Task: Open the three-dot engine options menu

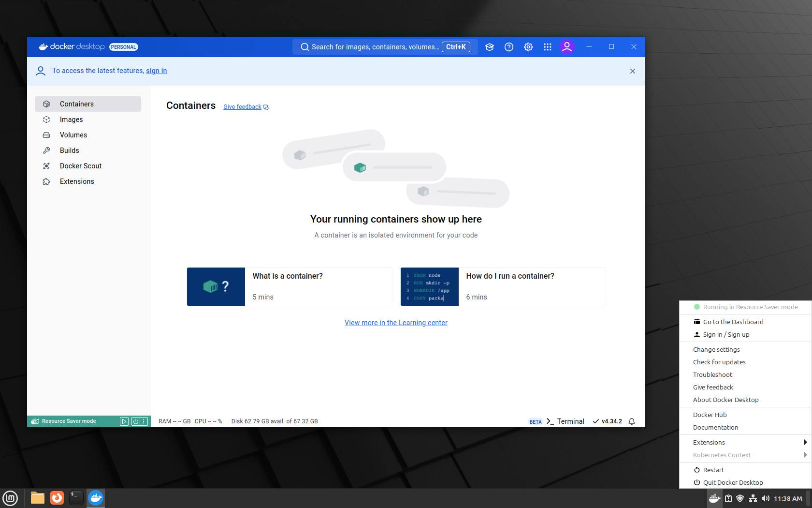Action: coord(144,421)
